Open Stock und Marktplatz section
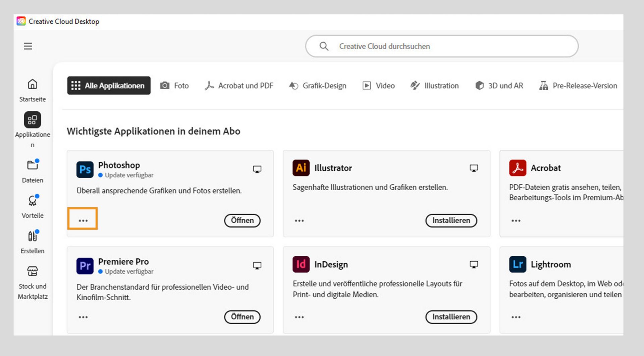 pyautogui.click(x=33, y=282)
